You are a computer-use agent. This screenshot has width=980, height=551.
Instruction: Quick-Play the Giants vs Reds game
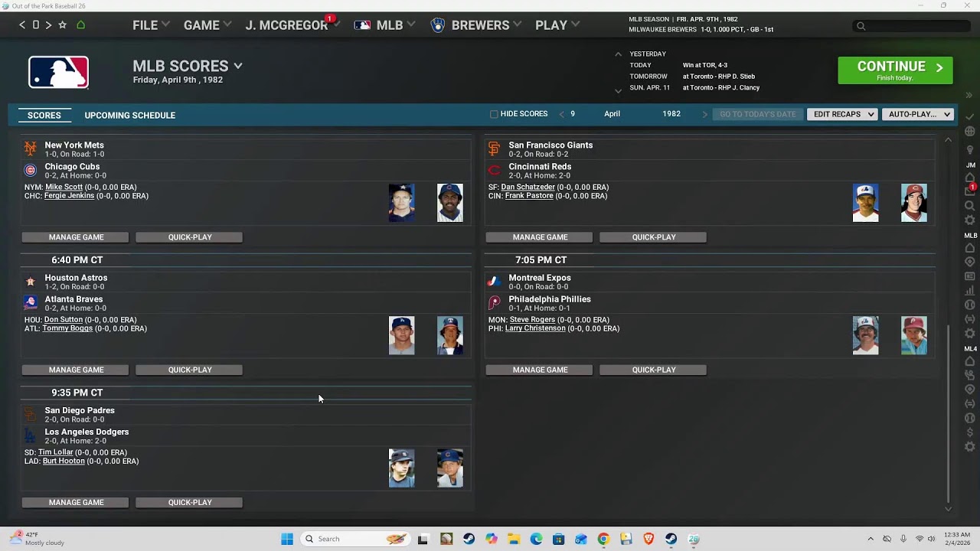653,237
